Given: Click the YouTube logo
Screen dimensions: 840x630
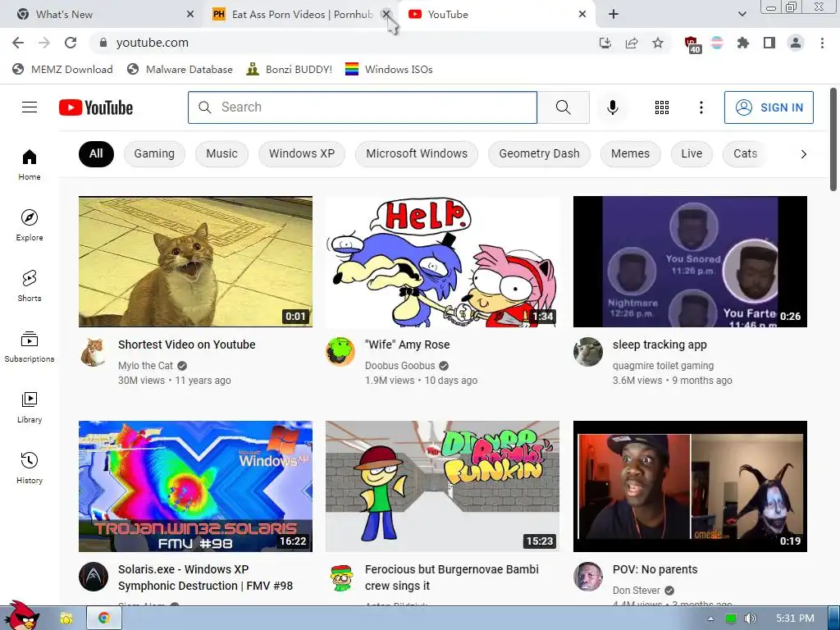Looking at the screenshot, I should point(96,107).
